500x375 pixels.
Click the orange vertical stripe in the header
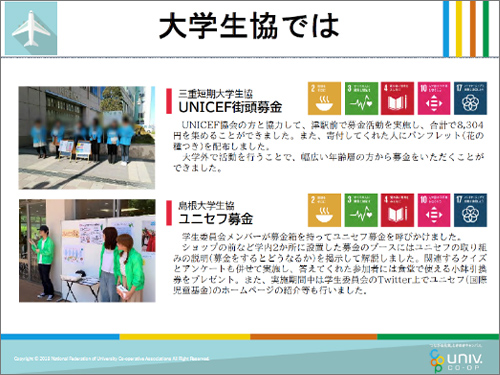click(473, 29)
